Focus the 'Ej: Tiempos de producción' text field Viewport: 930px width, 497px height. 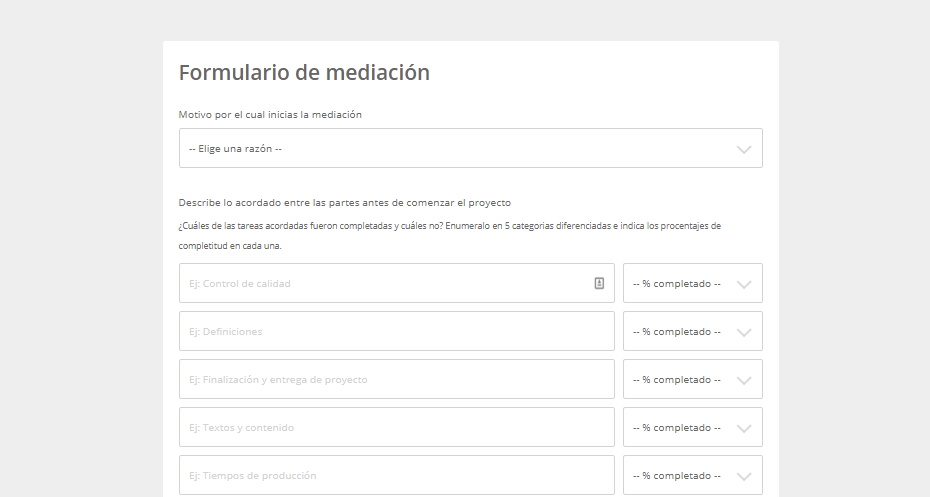pos(397,476)
